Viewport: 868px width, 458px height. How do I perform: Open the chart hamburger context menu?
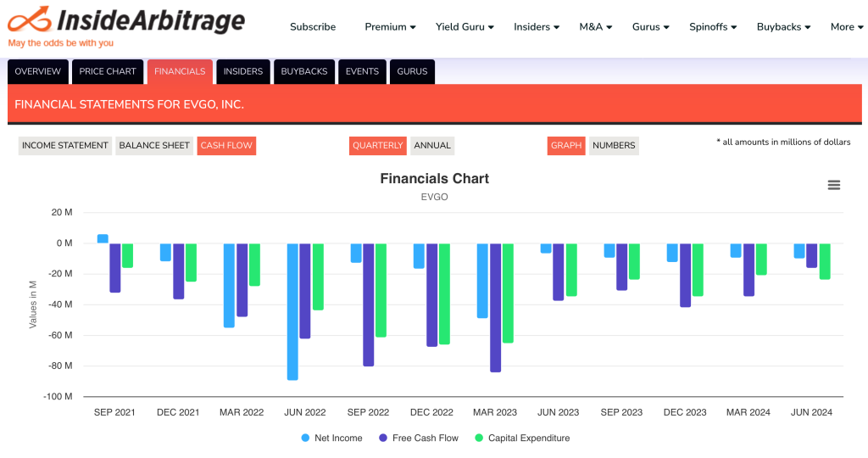coord(834,185)
